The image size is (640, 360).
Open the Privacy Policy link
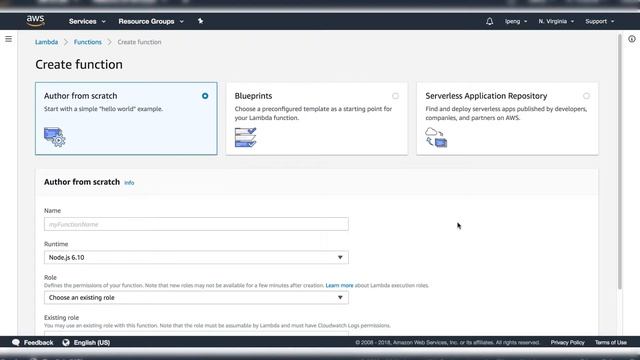point(567,342)
